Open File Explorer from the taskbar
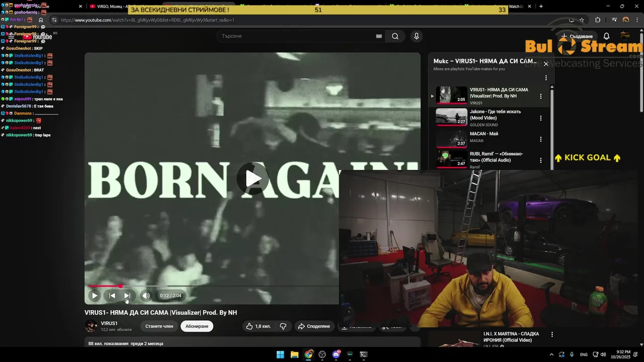 (x=294, y=354)
